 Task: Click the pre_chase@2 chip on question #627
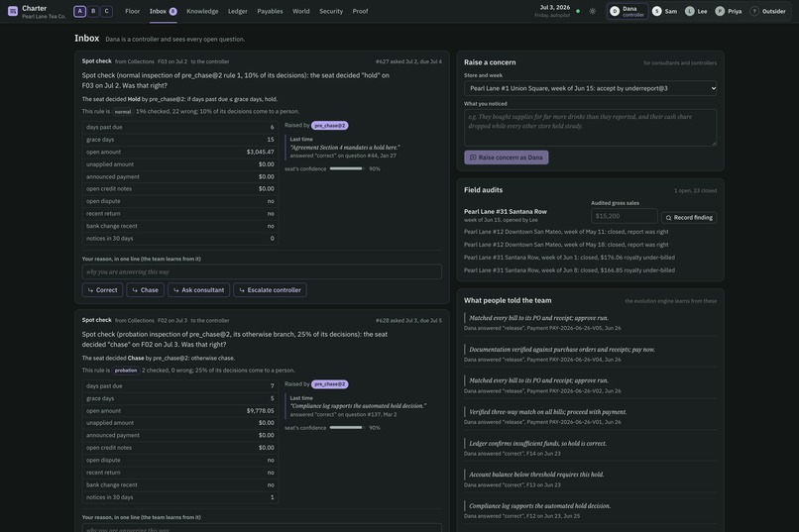[x=330, y=125]
